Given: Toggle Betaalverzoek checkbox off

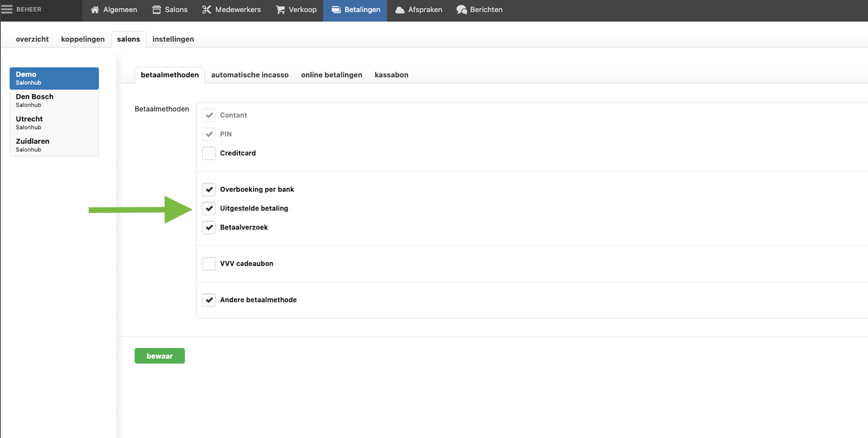Looking at the screenshot, I should (209, 227).
